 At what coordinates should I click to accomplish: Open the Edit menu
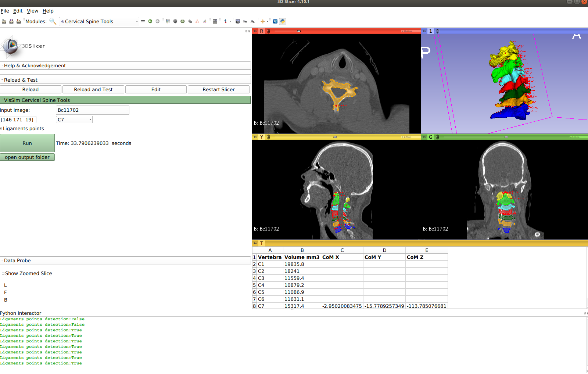[x=18, y=11]
